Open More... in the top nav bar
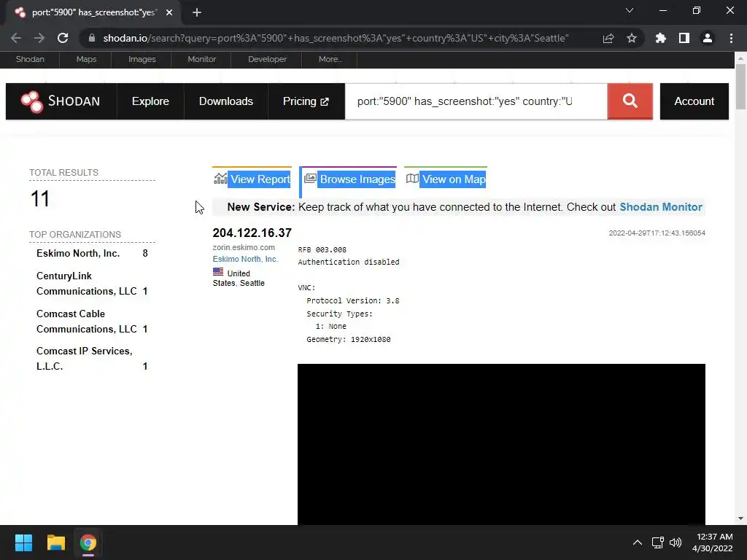This screenshot has width=747, height=560. pyautogui.click(x=330, y=59)
